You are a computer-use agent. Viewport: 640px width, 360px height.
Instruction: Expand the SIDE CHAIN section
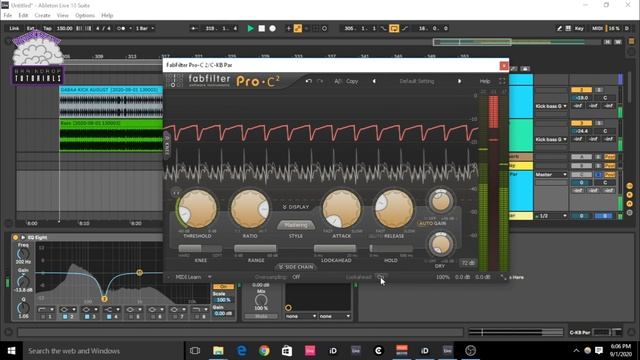coord(296,267)
